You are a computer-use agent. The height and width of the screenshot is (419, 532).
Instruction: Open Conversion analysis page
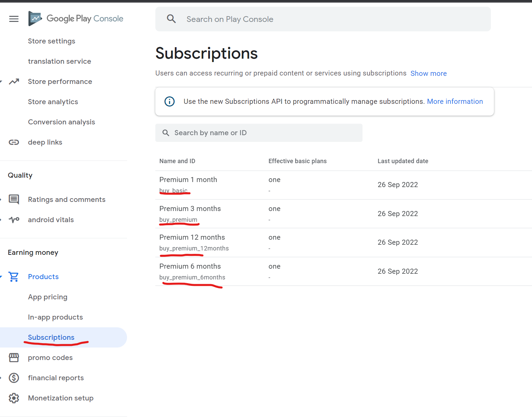pyautogui.click(x=61, y=122)
